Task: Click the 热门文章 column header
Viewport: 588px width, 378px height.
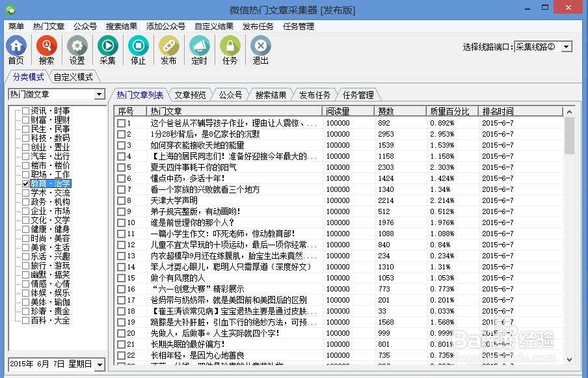Action: [x=234, y=111]
